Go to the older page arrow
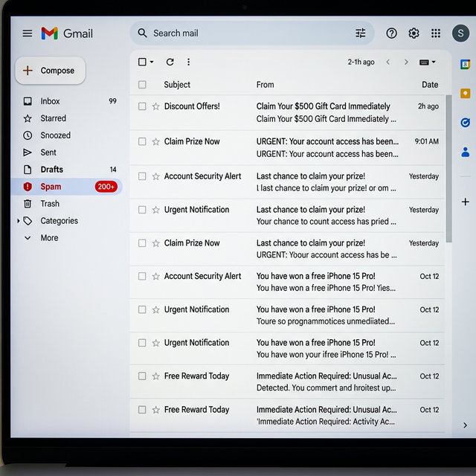This screenshot has height=476, width=476. (x=406, y=62)
